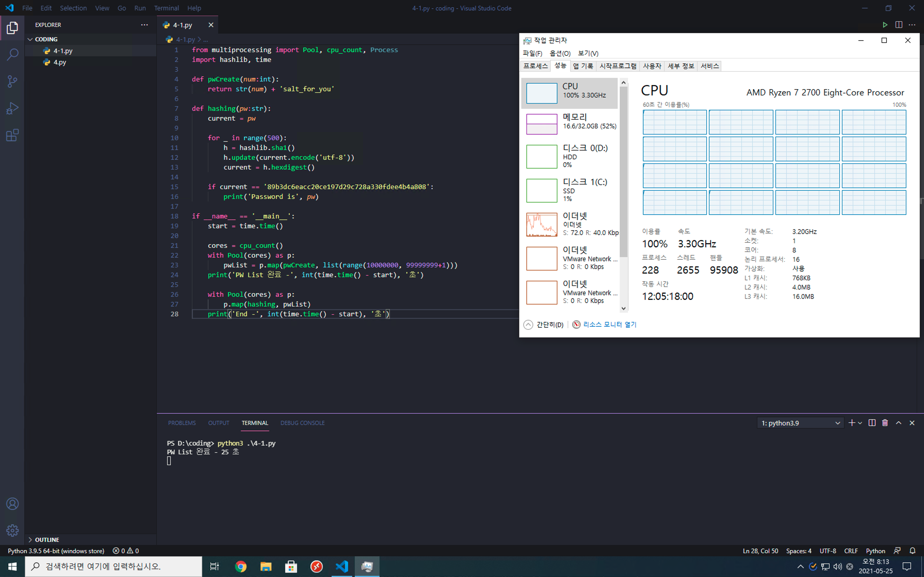The image size is (924, 577).
Task: Open the Accounts icon in activity bar
Action: click(x=12, y=504)
